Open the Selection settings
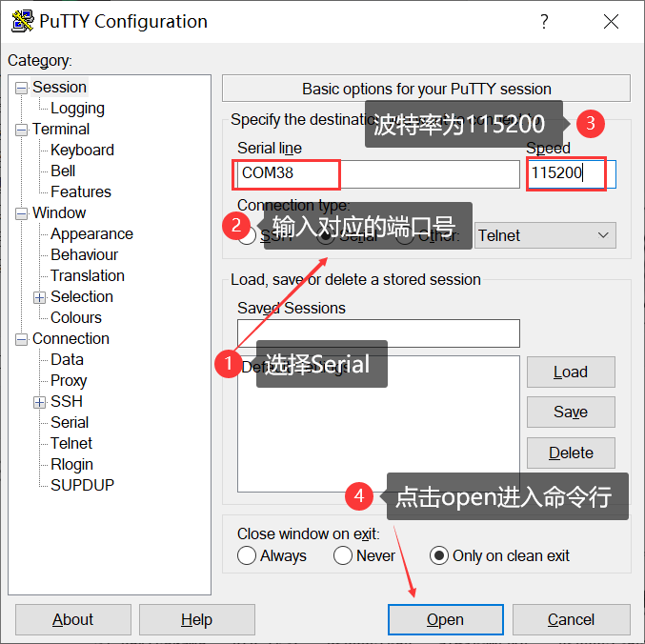645x644 pixels. tap(82, 297)
